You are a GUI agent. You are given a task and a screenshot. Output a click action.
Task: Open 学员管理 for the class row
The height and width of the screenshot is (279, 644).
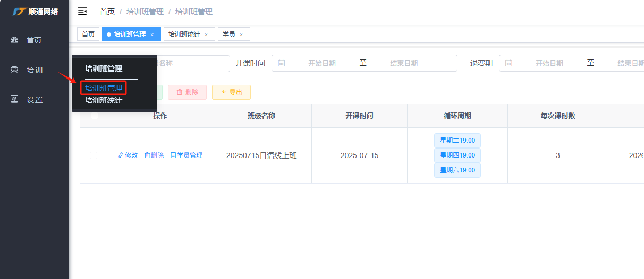pos(187,155)
